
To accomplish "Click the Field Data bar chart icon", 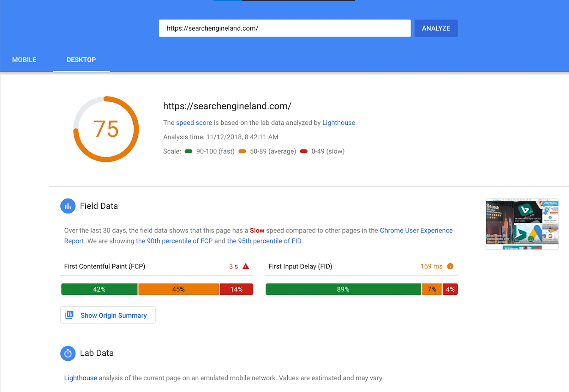I will tap(68, 206).
